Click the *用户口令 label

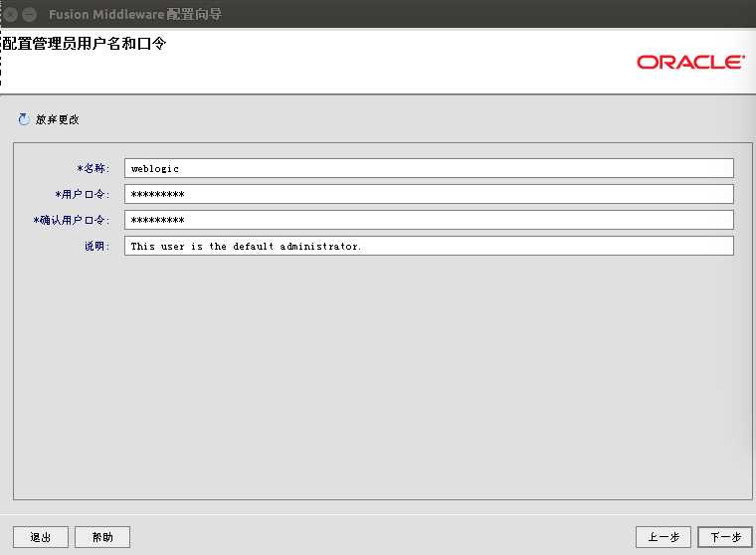click(x=83, y=194)
